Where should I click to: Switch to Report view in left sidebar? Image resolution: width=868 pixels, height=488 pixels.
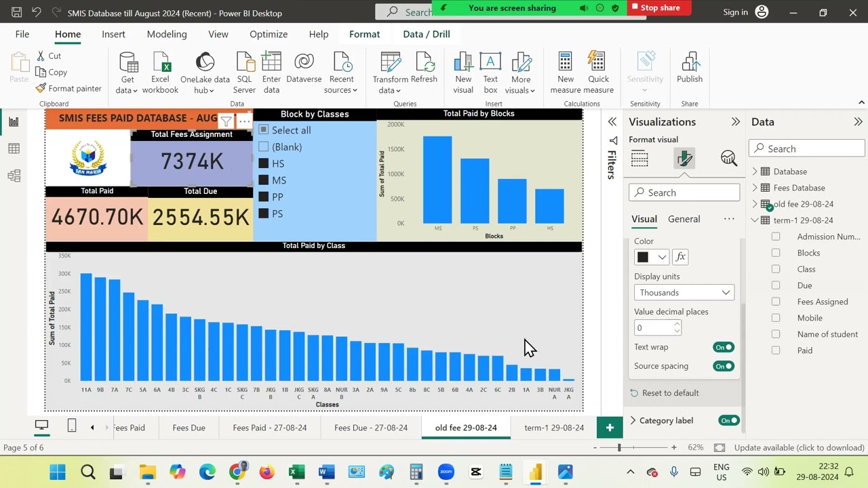click(x=14, y=122)
